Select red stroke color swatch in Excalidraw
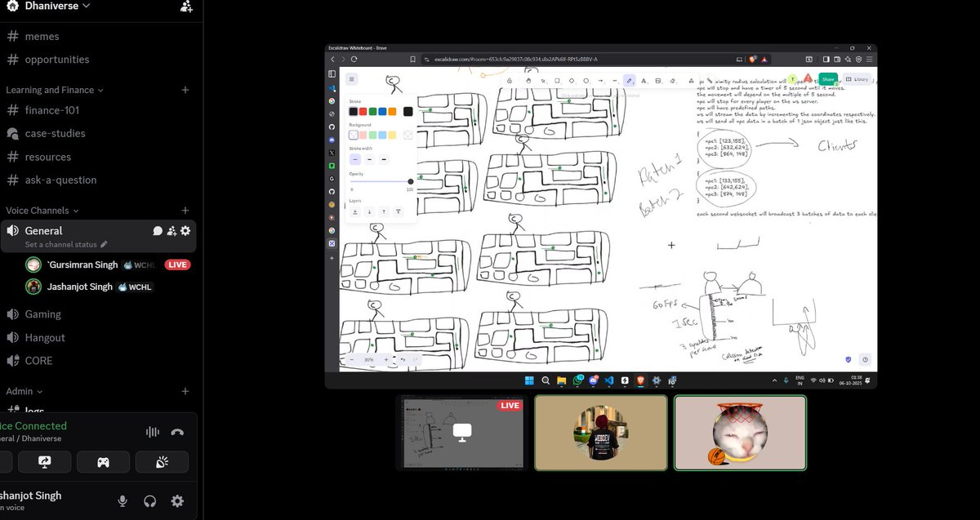 (363, 112)
